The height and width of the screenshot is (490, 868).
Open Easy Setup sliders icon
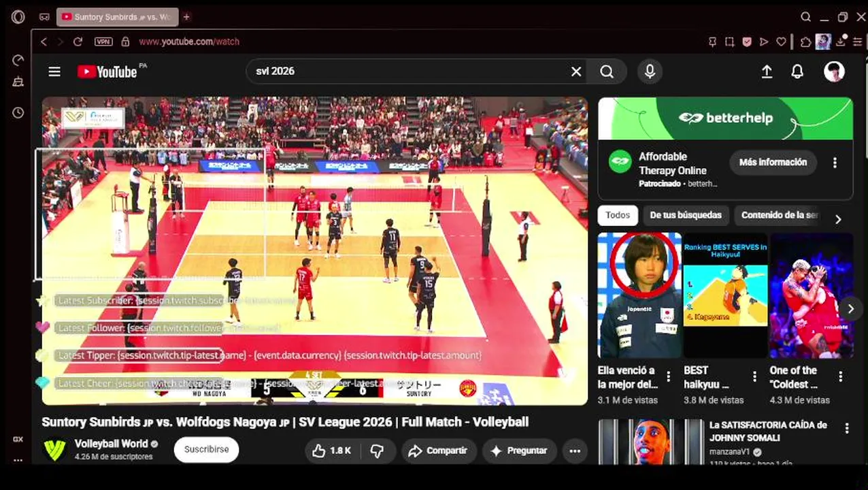coord(858,42)
